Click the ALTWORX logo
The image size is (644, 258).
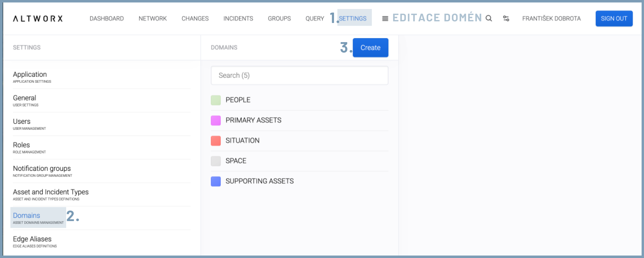pyautogui.click(x=38, y=19)
